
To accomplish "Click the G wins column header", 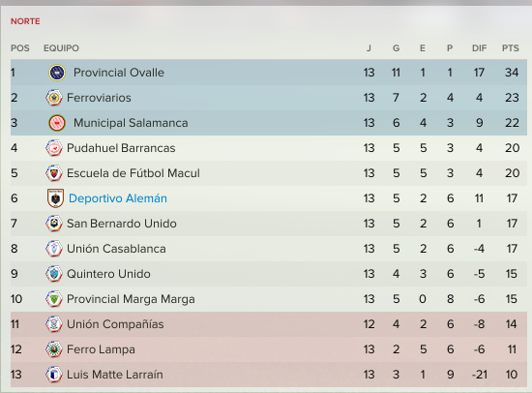I will click(396, 48).
